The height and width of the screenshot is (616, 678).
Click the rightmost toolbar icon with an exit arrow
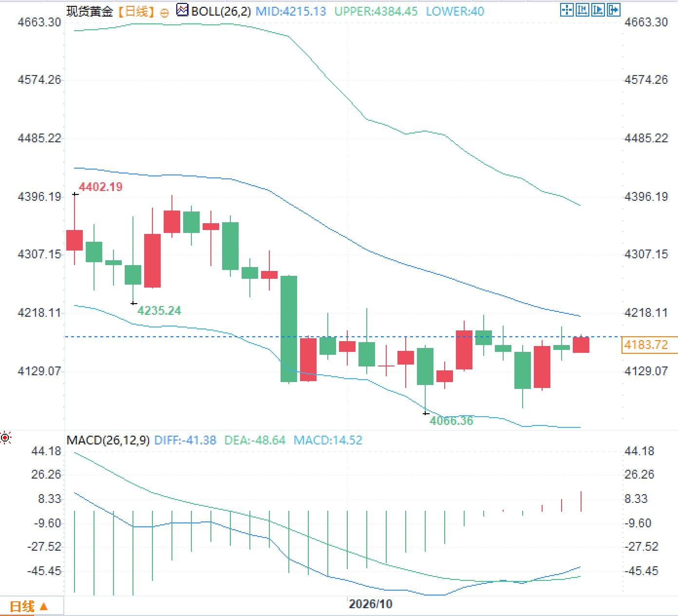tap(614, 10)
